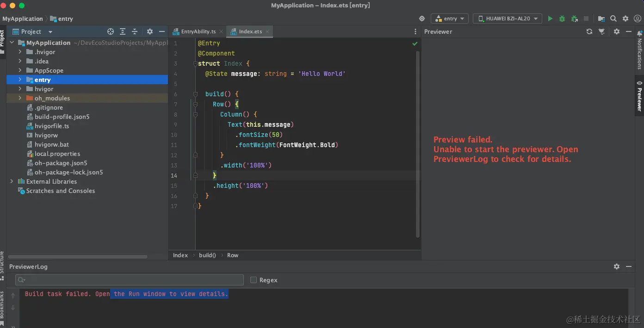Open the Notifications side tab
The height and width of the screenshot is (328, 644).
tap(639, 50)
